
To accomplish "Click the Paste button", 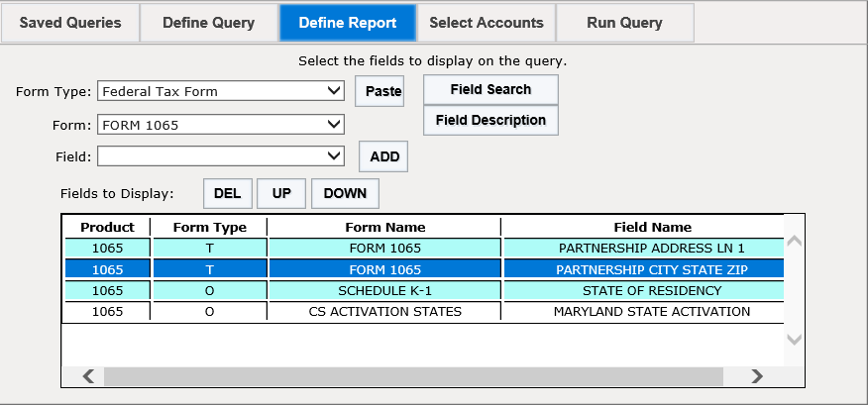I will coord(380,91).
